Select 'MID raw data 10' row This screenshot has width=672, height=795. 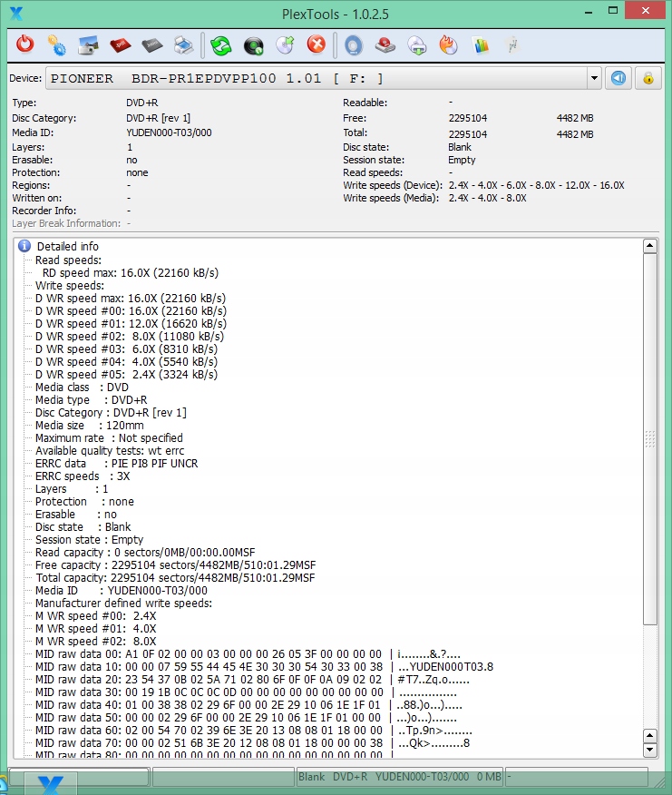coord(264,667)
